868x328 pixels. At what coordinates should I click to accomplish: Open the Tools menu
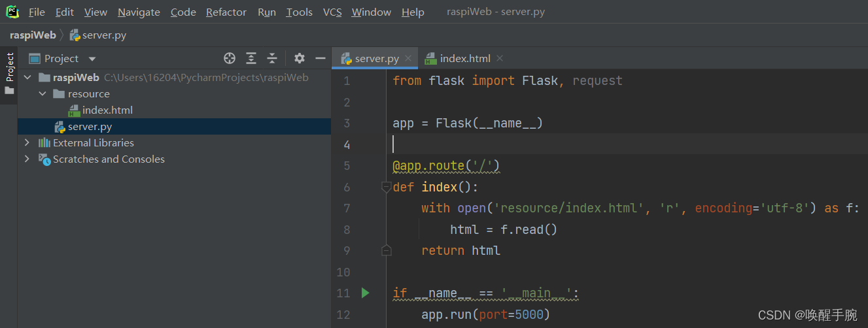tap(300, 12)
